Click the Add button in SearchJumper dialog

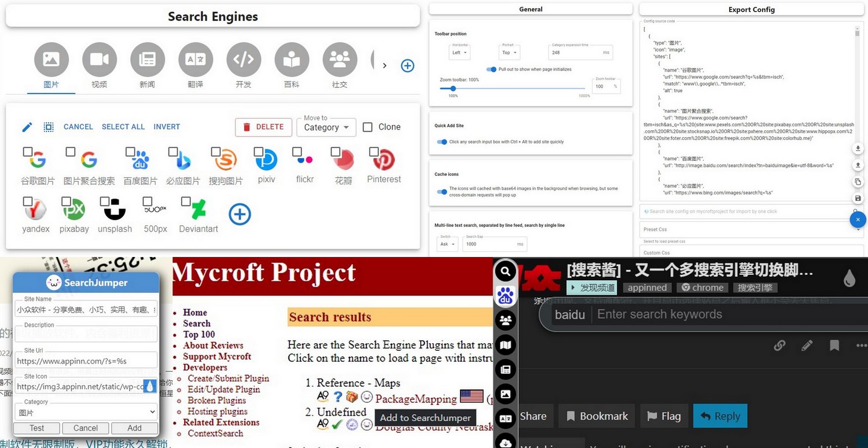click(134, 428)
